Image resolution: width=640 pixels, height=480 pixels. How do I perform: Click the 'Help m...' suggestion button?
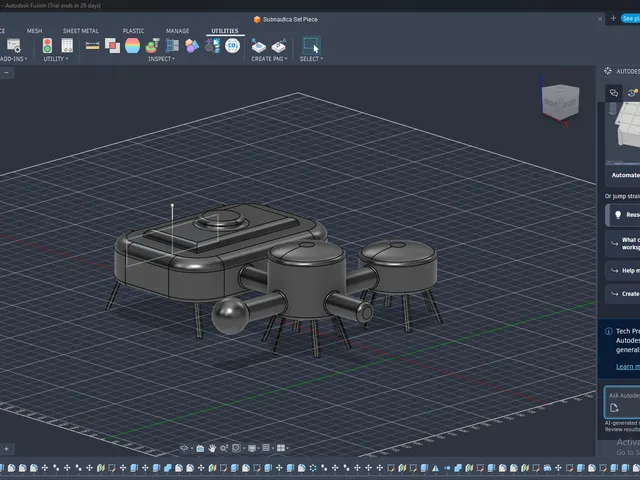(x=622, y=271)
